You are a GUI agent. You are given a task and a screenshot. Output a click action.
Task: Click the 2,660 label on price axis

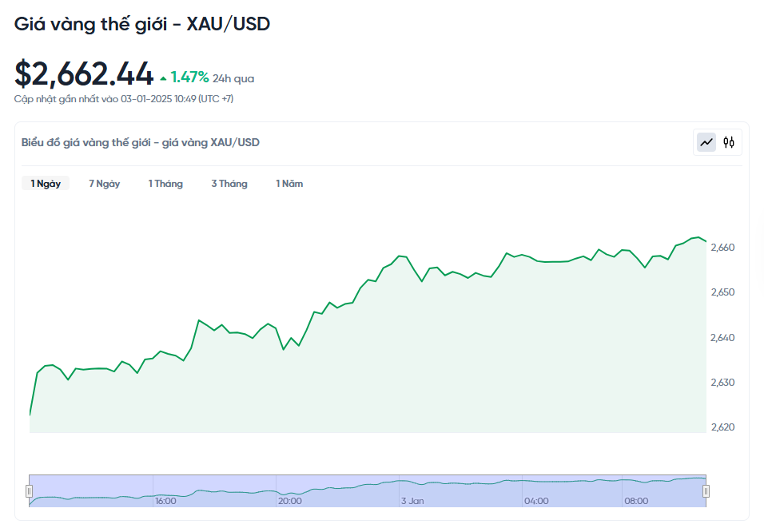[722, 248]
